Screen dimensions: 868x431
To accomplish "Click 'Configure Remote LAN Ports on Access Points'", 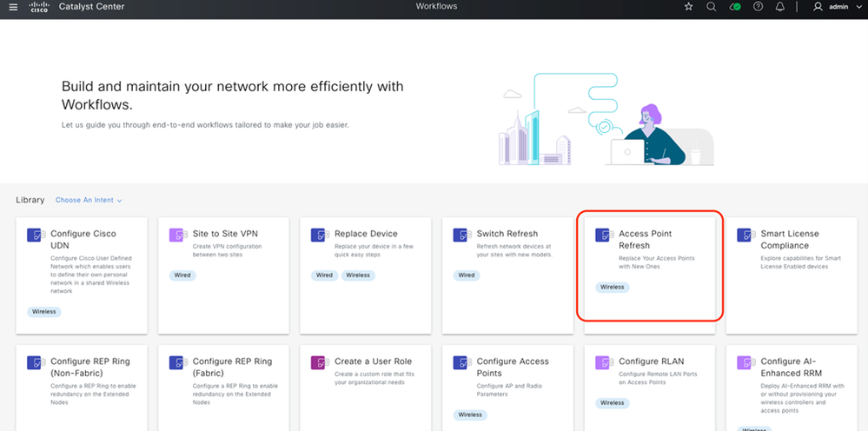I will (x=658, y=378).
